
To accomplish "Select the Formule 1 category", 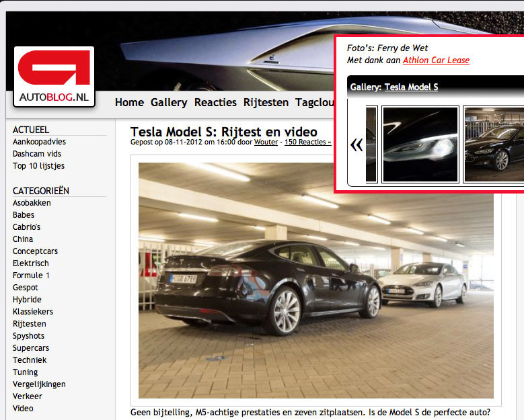I will point(31,275).
